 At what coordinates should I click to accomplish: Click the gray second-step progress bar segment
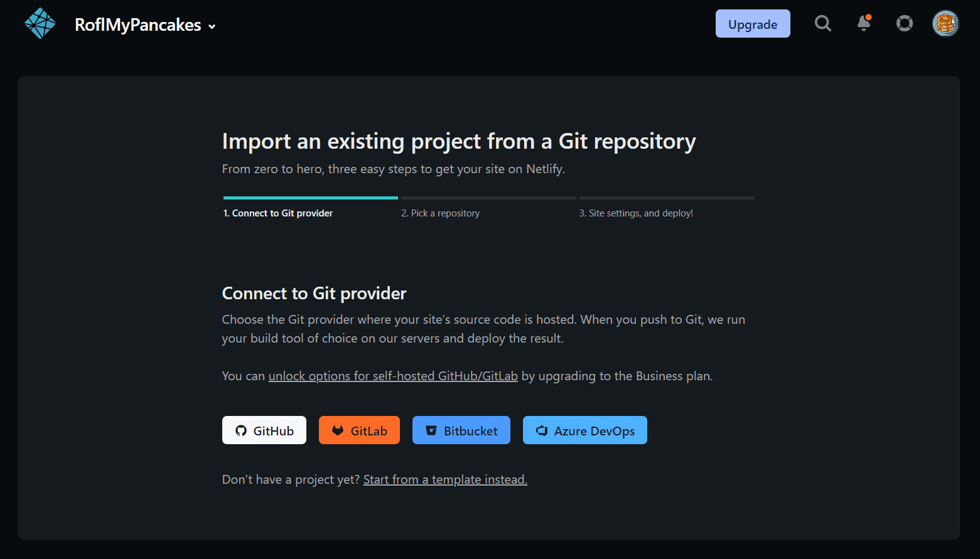(x=488, y=198)
